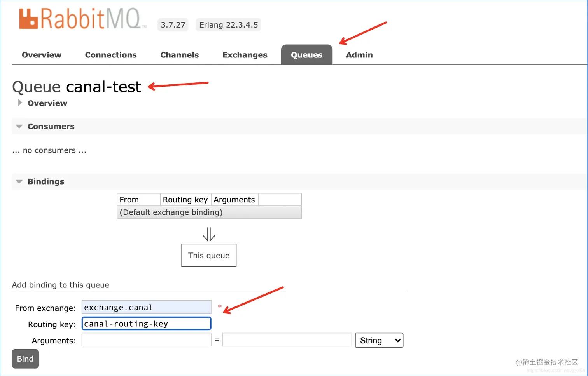Click the canal-test queue title
This screenshot has height=376, width=588.
point(103,87)
